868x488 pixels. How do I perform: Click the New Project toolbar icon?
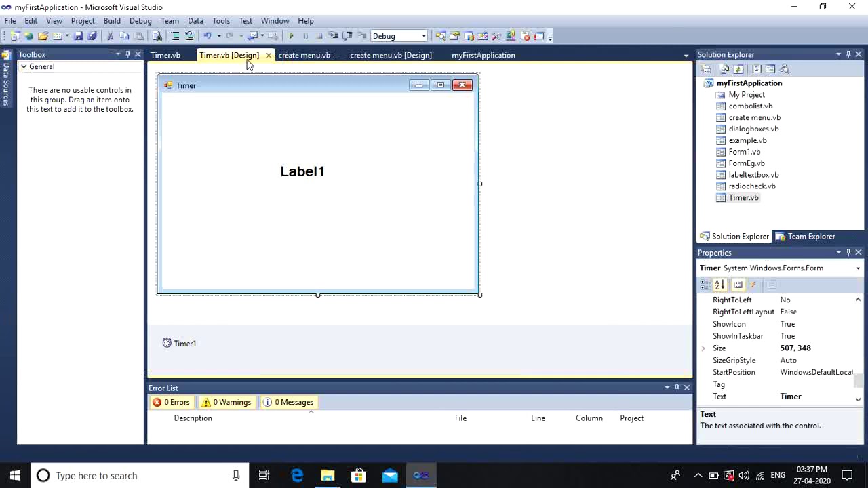pyautogui.click(x=15, y=36)
